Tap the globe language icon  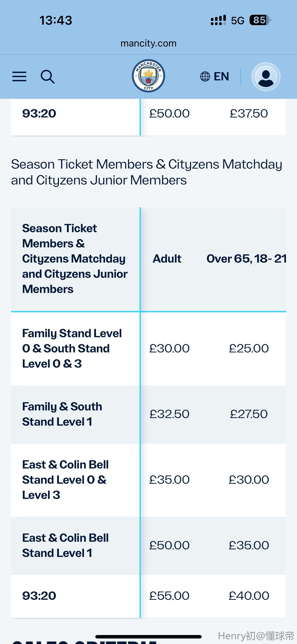click(205, 76)
